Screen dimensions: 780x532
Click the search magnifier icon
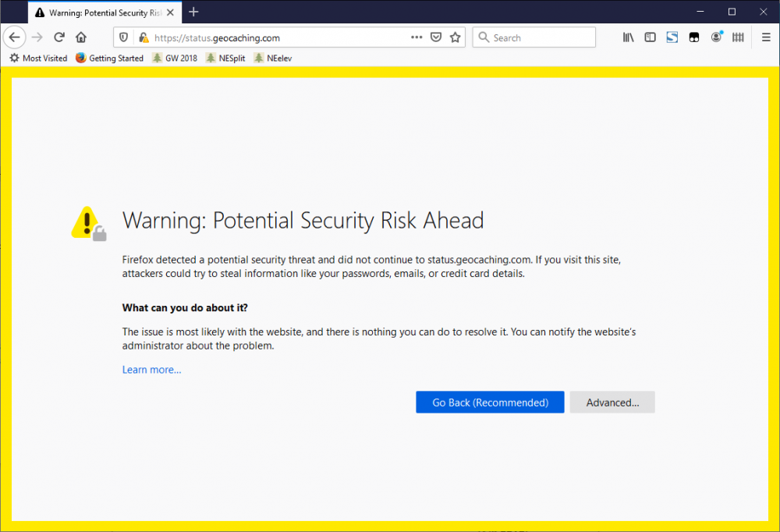(484, 37)
